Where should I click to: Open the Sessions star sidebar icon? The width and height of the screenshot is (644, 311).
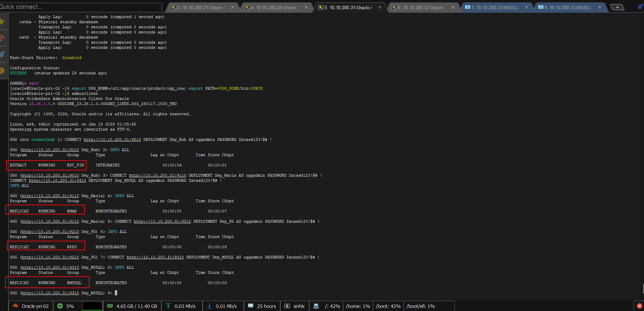2,22
